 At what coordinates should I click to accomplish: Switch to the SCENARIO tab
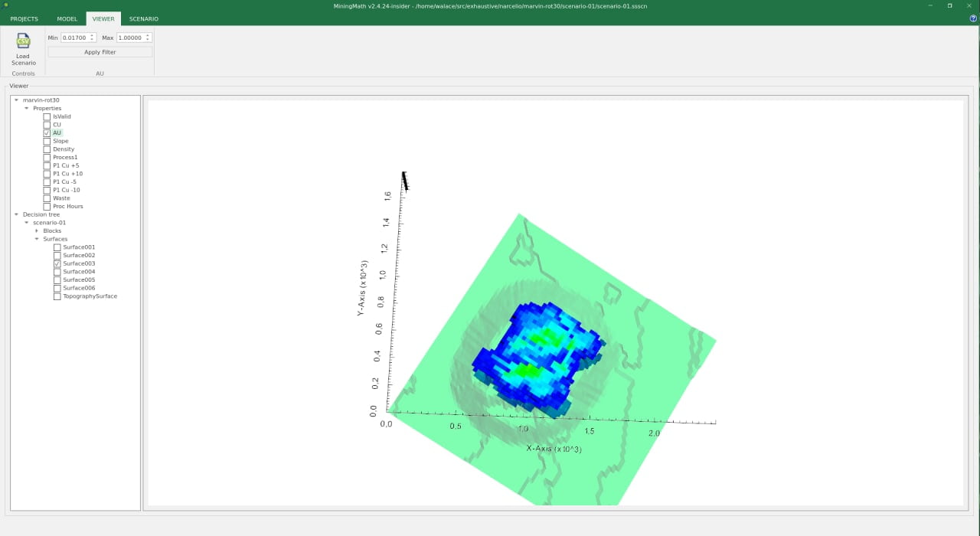(x=143, y=18)
